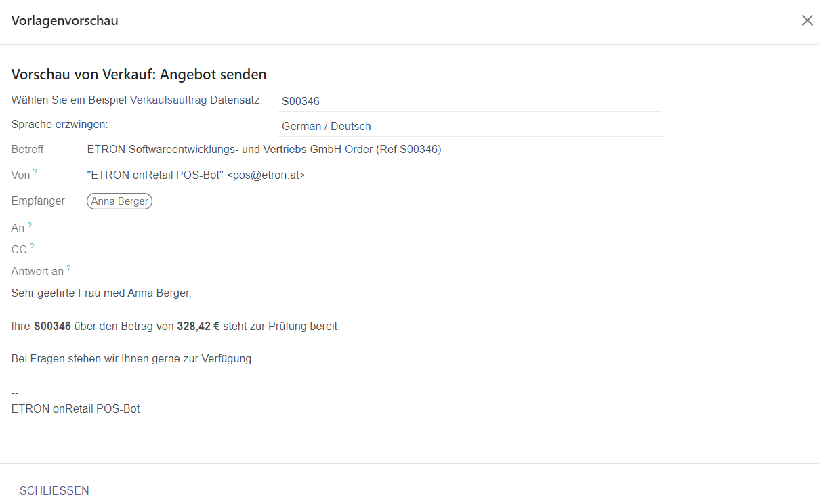Open the German / Deutsch language dropdown

tap(471, 126)
